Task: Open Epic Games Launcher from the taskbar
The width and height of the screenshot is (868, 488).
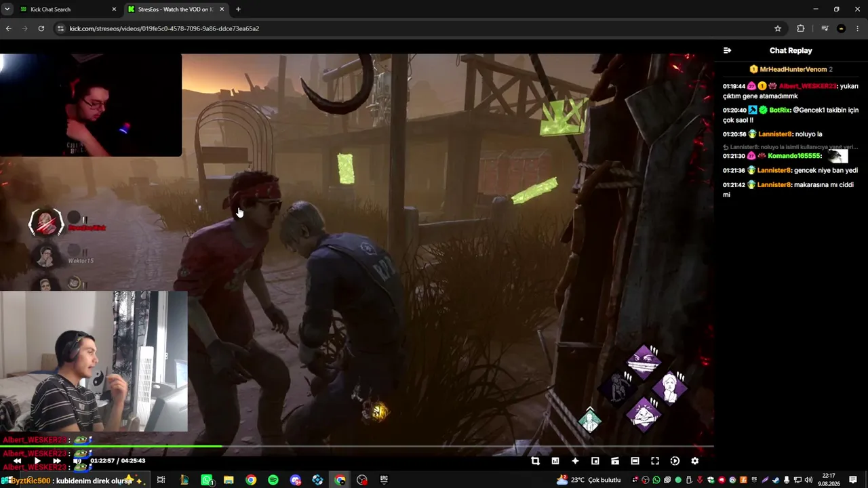Action: click(384, 481)
